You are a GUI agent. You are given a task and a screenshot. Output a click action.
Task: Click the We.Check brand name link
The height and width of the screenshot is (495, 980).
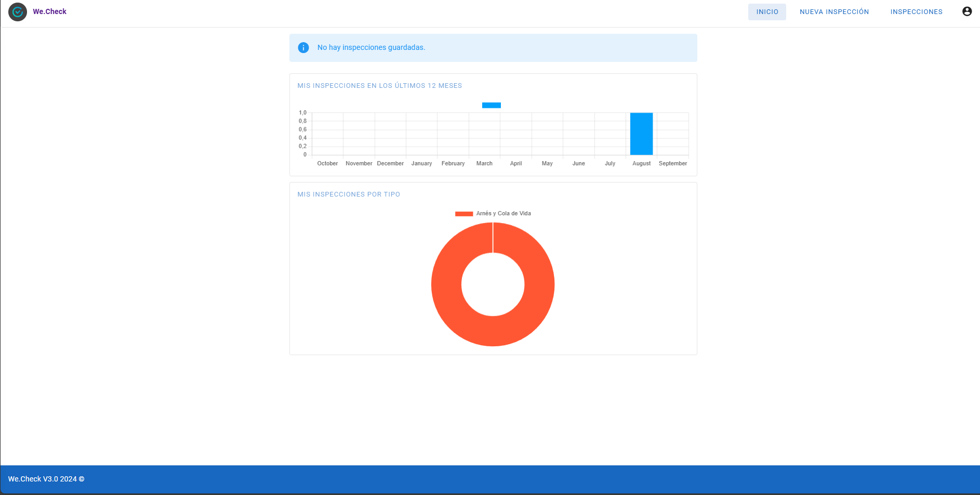pyautogui.click(x=50, y=11)
